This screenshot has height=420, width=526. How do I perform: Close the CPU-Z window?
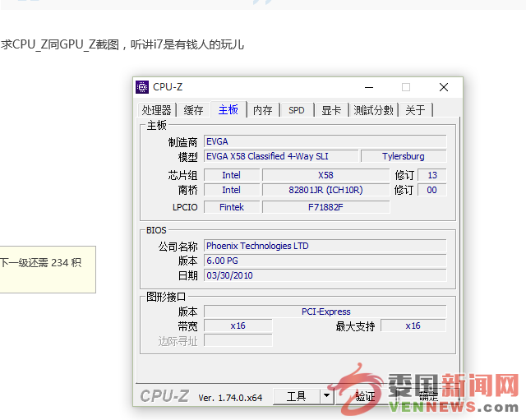coord(444,87)
